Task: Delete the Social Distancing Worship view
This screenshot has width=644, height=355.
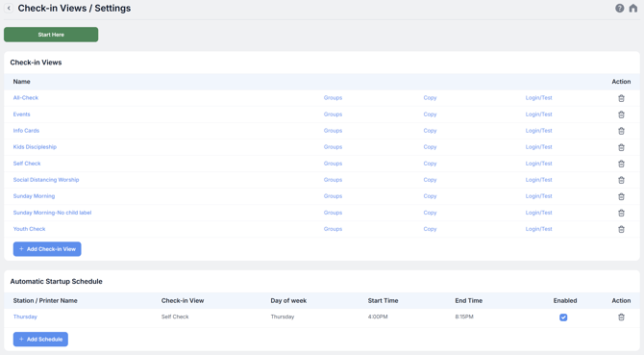Action: pyautogui.click(x=621, y=180)
